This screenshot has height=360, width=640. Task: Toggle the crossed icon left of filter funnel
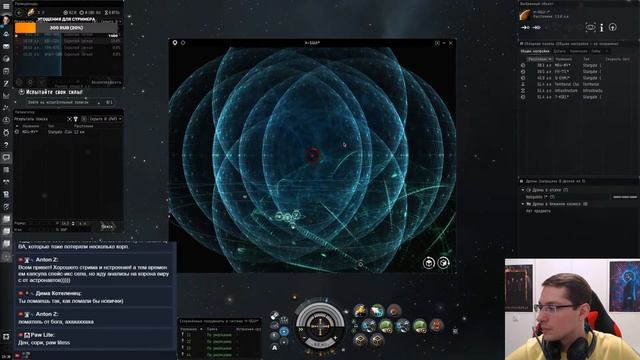click(69, 119)
